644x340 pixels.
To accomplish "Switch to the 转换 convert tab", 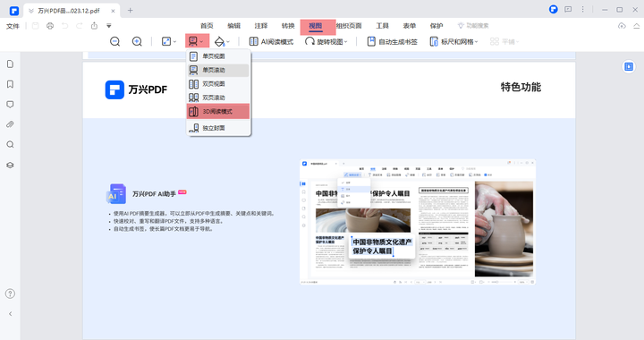I will tap(288, 26).
